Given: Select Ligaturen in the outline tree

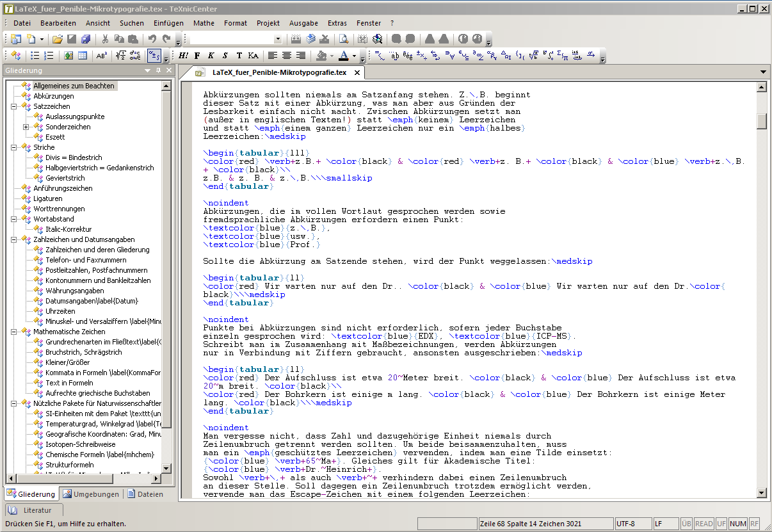Looking at the screenshot, I should click(48, 198).
